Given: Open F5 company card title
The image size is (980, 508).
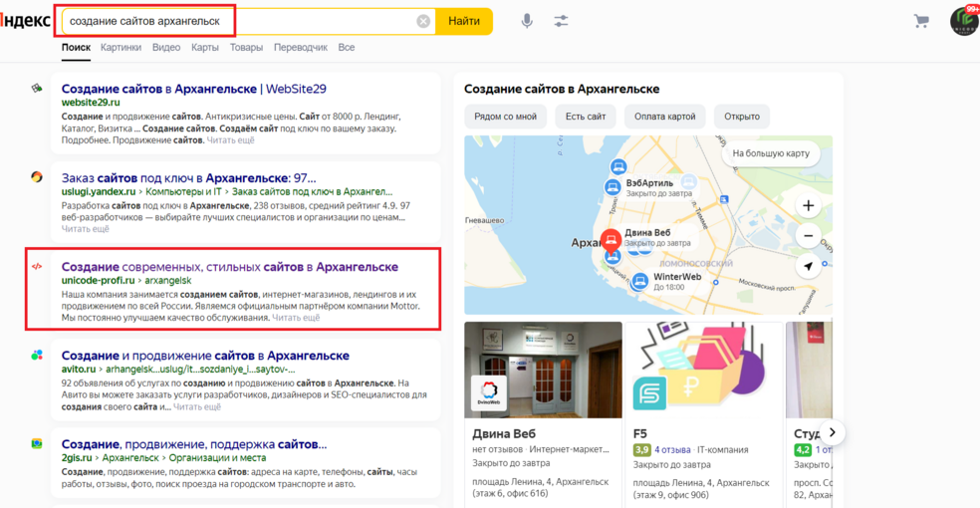Looking at the screenshot, I should [x=640, y=433].
